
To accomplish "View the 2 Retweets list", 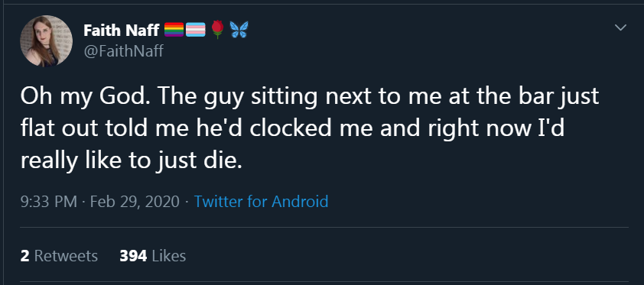I will coord(59,256).
